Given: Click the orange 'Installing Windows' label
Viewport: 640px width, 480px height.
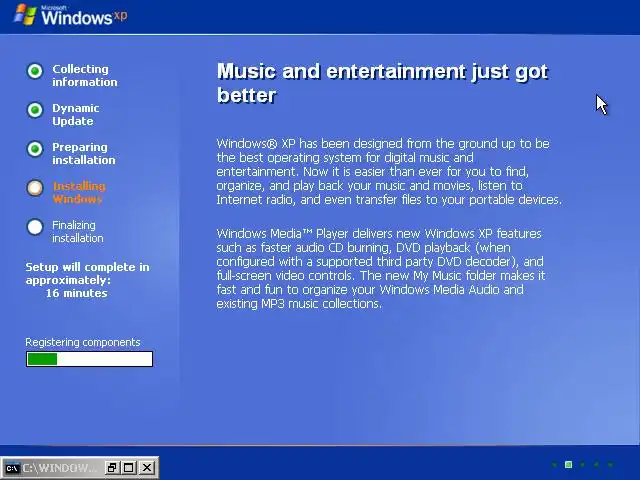Looking at the screenshot, I should [79, 193].
